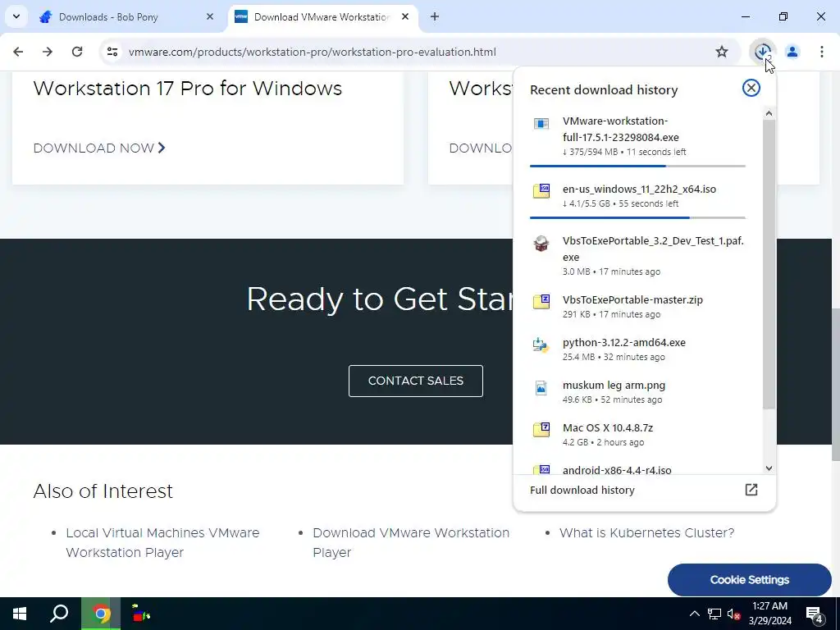Image resolution: width=840 pixels, height=630 pixels.
Task: Click the VMware installer file icon
Action: (x=541, y=124)
